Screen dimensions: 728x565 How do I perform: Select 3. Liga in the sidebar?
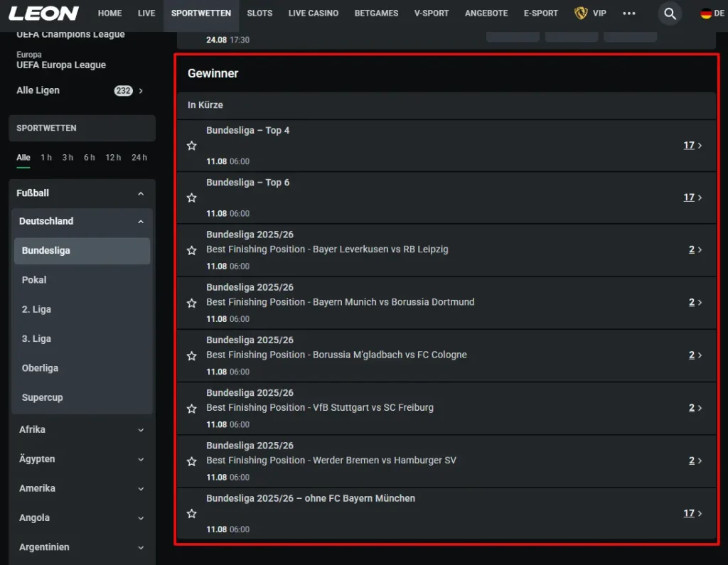36,339
